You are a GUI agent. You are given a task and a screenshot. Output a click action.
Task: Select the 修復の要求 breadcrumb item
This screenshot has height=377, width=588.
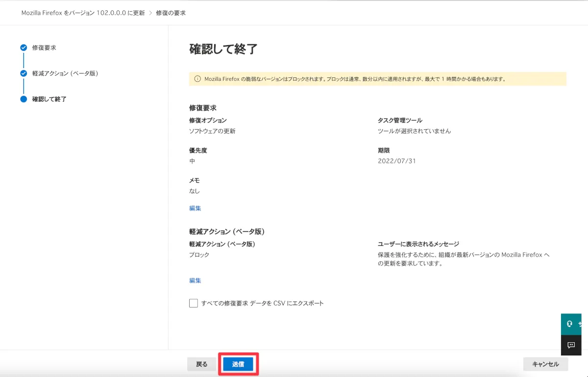171,13
